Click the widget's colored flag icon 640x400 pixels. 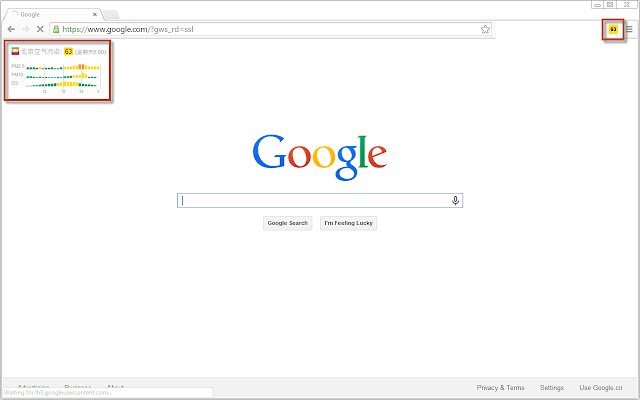coord(15,51)
